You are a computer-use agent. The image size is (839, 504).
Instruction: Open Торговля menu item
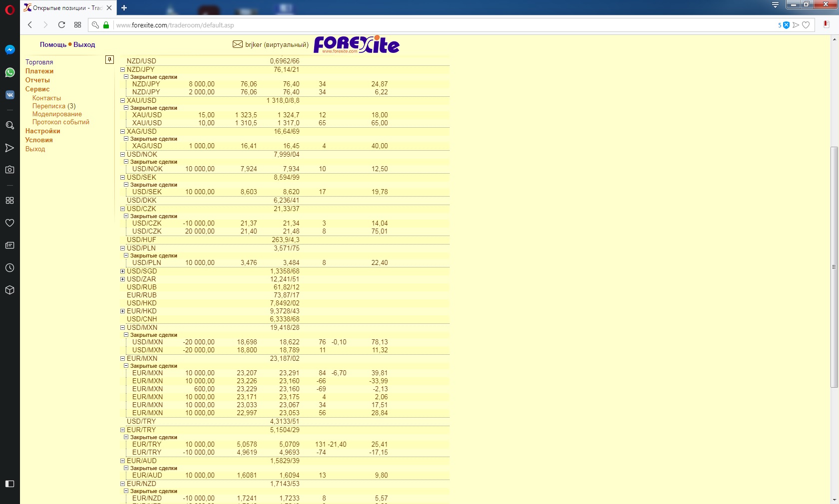tap(39, 62)
